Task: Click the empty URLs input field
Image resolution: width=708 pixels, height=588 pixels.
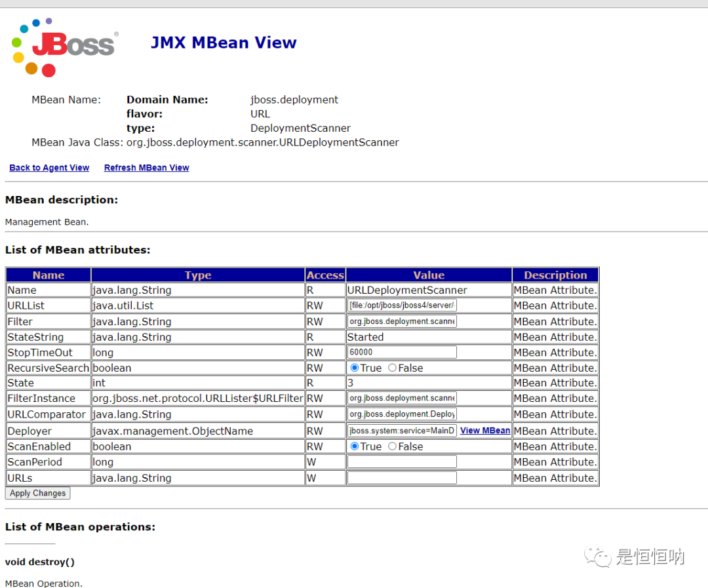Action: [x=402, y=478]
